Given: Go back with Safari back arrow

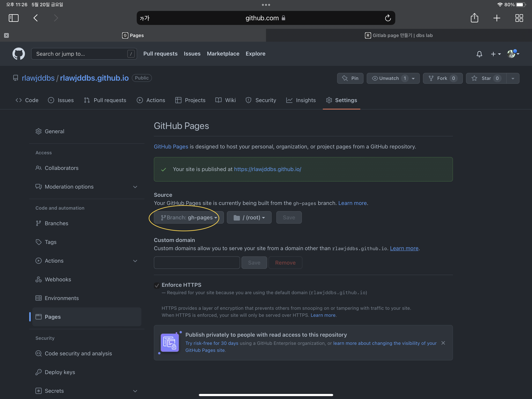Looking at the screenshot, I should (36, 18).
